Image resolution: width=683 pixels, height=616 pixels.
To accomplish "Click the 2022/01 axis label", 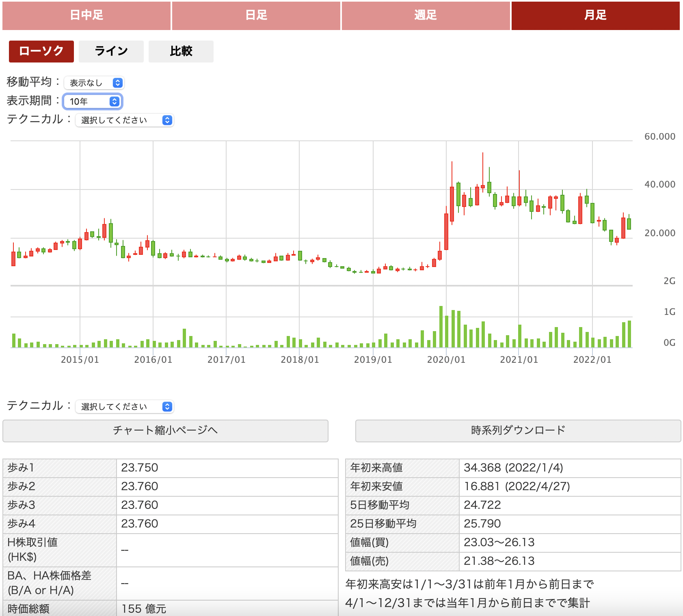I will (592, 360).
